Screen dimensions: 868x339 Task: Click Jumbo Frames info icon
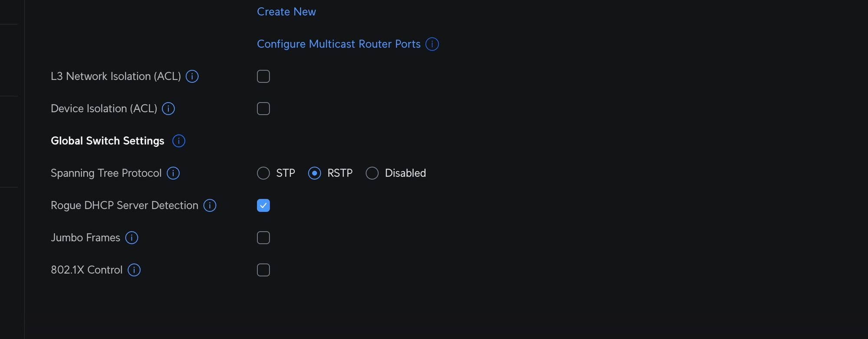pyautogui.click(x=132, y=238)
